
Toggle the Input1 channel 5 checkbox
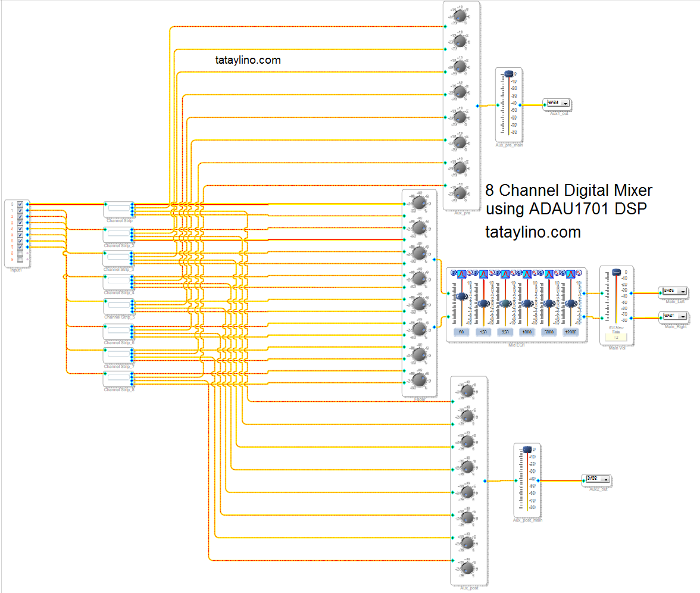[x=20, y=235]
